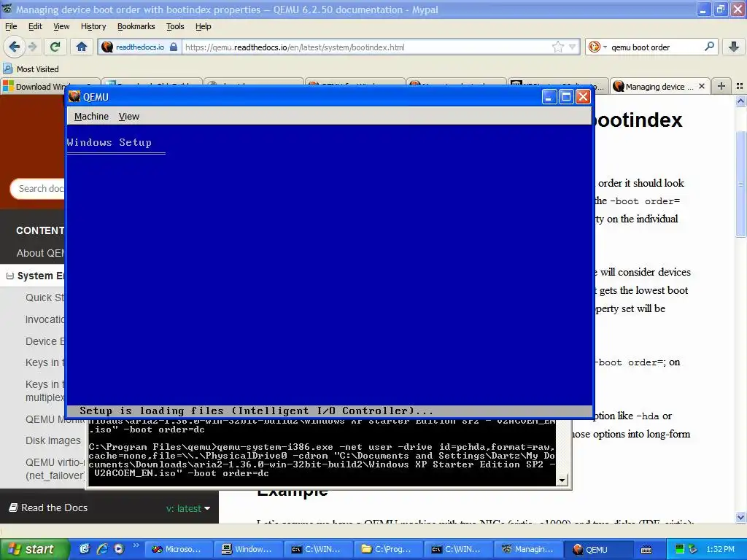Open the Edit menu in Mypal
The width and height of the screenshot is (747, 560).
tap(35, 26)
